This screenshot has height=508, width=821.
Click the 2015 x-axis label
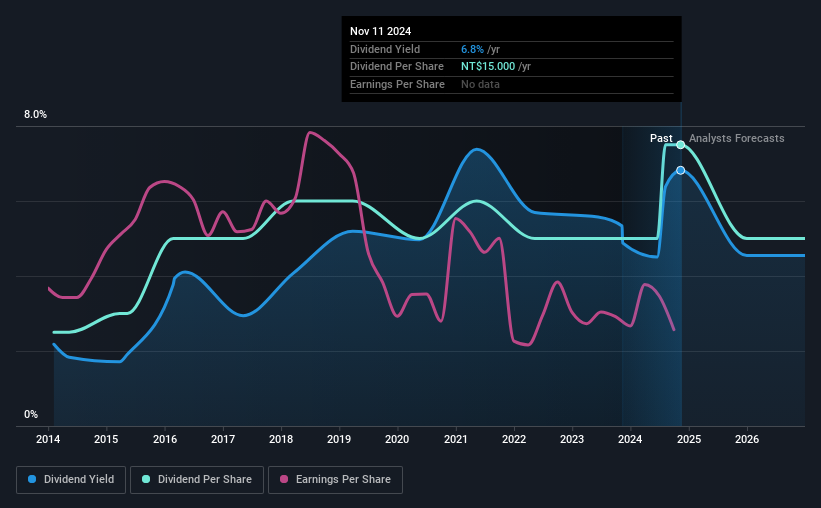coord(106,439)
